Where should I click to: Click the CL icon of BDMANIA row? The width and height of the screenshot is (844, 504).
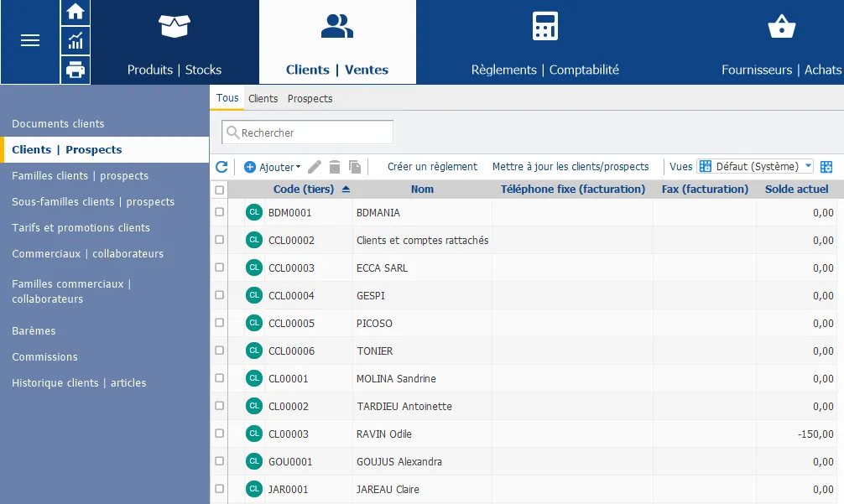254,212
